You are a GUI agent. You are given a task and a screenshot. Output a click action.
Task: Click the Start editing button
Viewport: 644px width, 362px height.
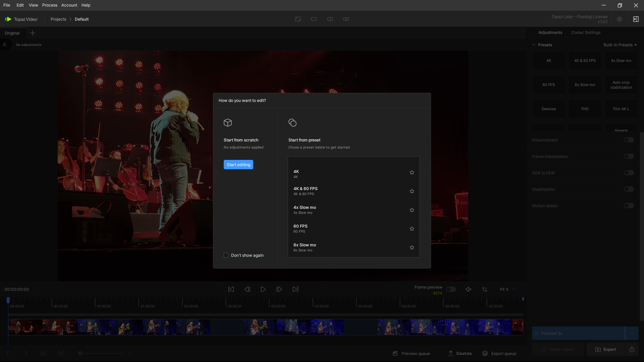click(x=238, y=165)
